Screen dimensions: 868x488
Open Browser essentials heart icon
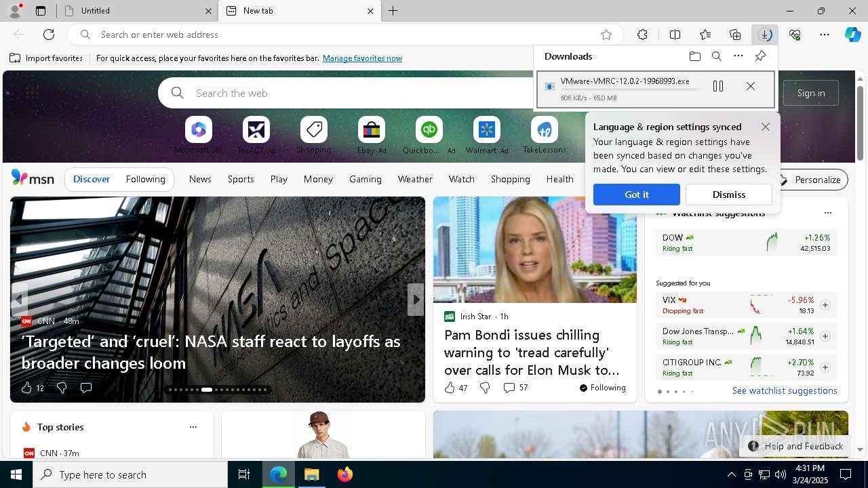click(x=795, y=35)
